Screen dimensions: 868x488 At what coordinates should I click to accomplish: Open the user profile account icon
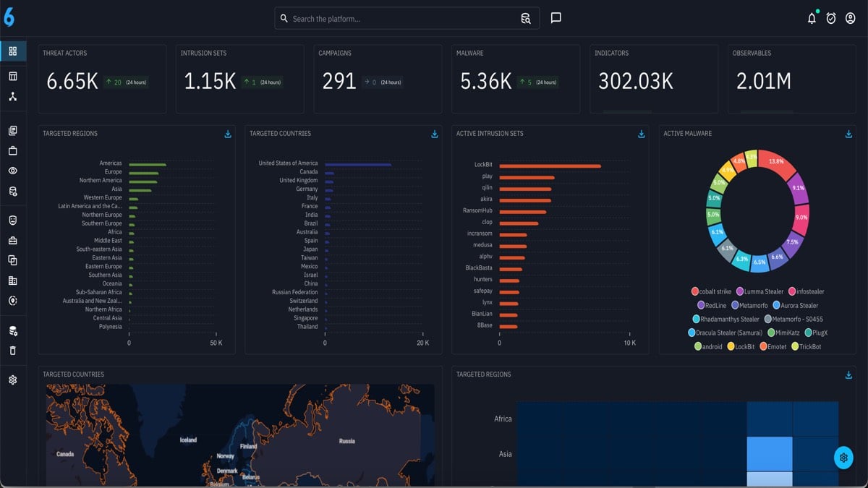(851, 18)
